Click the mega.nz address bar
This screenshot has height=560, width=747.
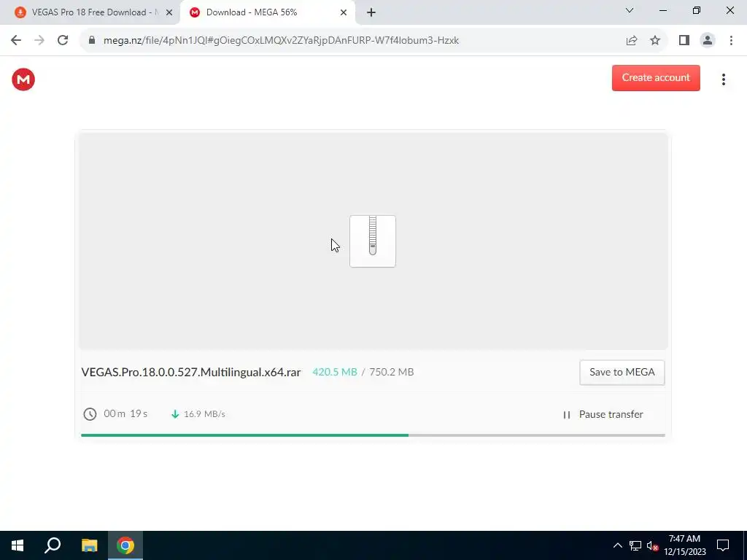281,40
